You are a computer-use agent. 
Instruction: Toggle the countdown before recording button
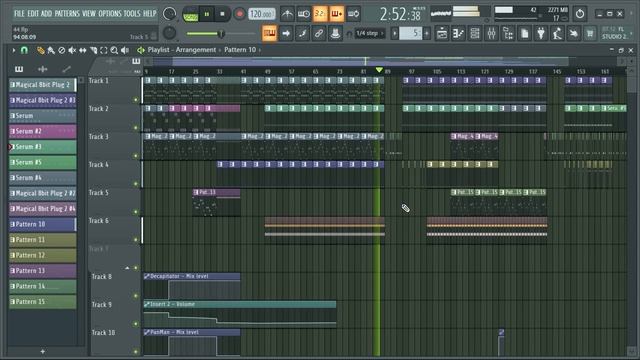pyautogui.click(x=320, y=14)
